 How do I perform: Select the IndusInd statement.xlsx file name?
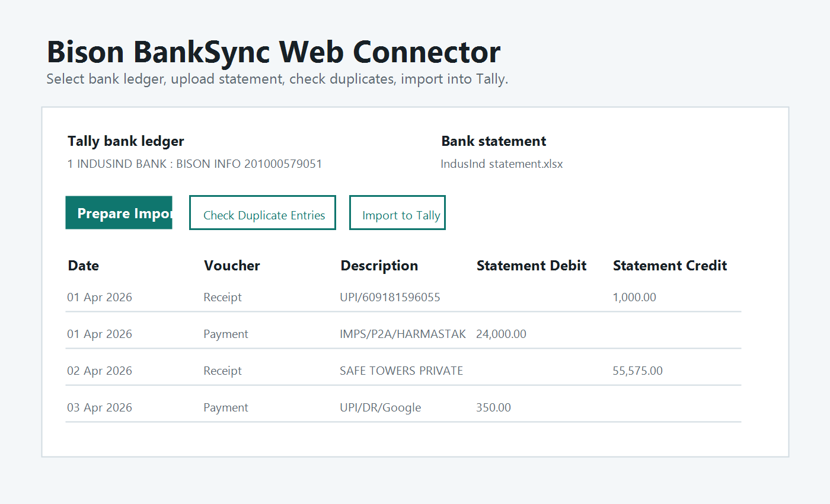[x=502, y=164]
